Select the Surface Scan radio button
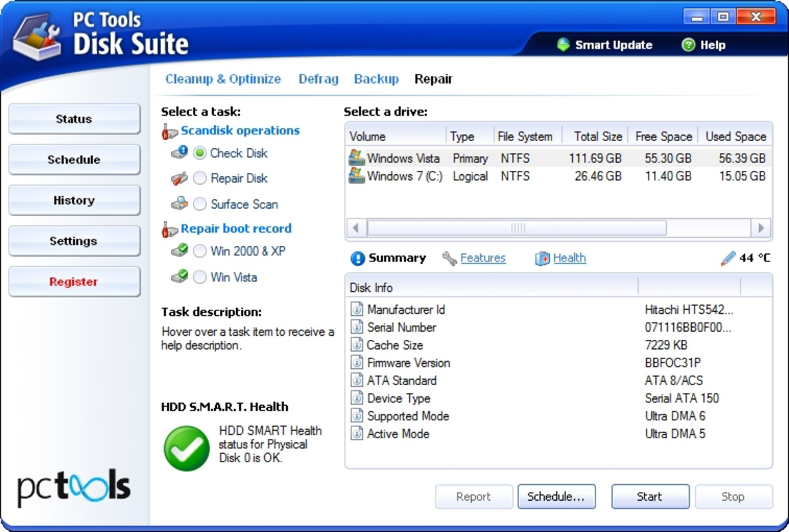The image size is (789, 532). pyautogui.click(x=200, y=203)
